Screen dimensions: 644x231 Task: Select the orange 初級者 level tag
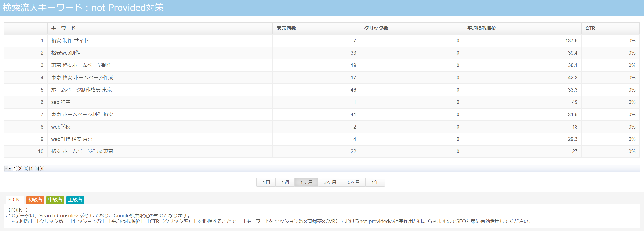[x=35, y=200]
